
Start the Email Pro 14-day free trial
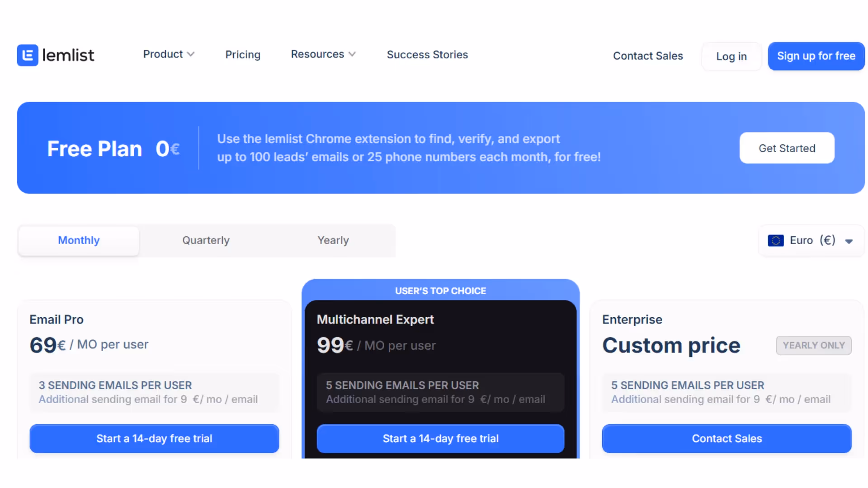tap(154, 438)
